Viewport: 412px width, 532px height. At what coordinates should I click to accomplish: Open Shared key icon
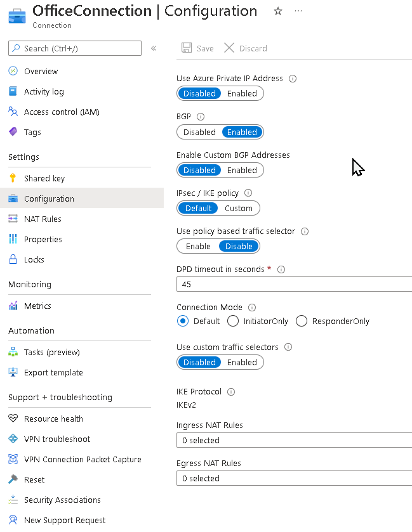pyautogui.click(x=13, y=178)
